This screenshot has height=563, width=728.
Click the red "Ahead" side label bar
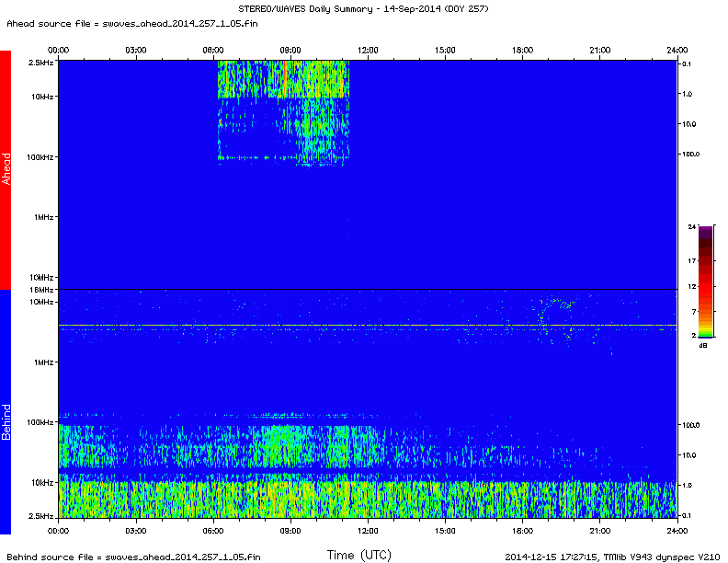pos(6,169)
